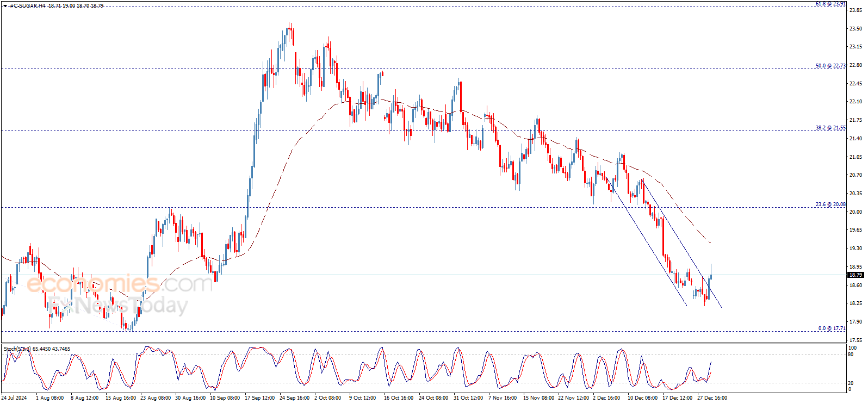
Task: Click the 10 Dec 08:00 time label
Action: click(x=643, y=398)
